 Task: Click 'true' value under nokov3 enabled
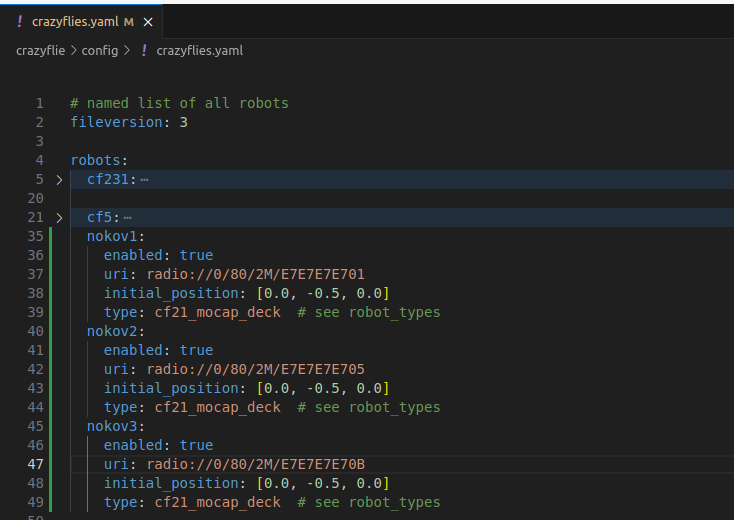click(x=196, y=445)
